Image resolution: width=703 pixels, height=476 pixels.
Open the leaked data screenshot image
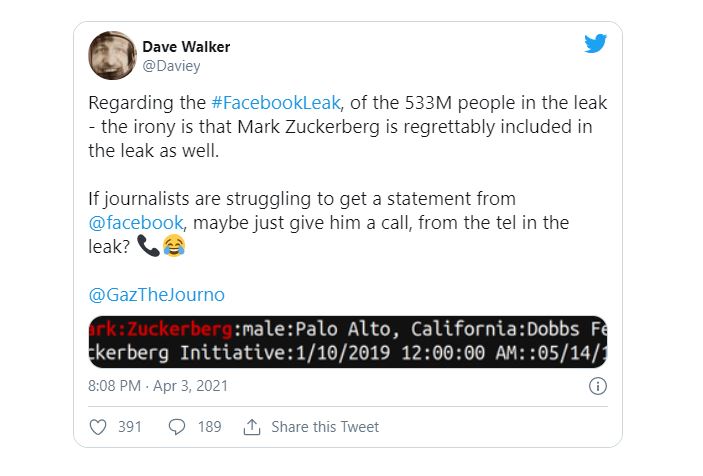click(347, 341)
